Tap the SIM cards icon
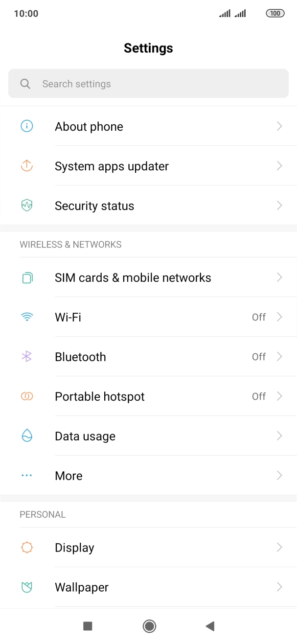The height and width of the screenshot is (644, 297). coord(27,277)
